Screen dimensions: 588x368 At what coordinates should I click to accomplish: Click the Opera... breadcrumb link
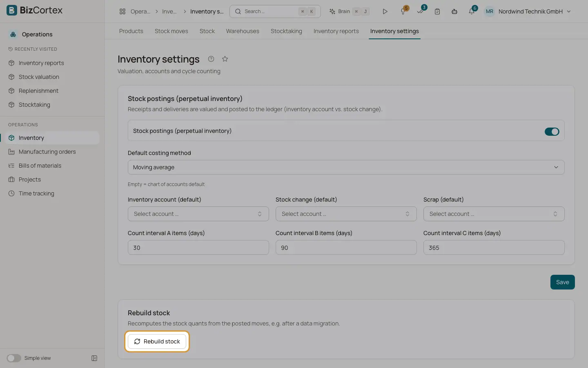pos(140,11)
